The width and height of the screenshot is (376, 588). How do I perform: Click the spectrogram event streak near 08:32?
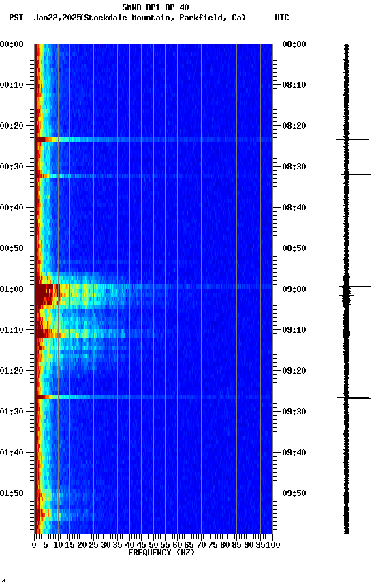point(153,176)
